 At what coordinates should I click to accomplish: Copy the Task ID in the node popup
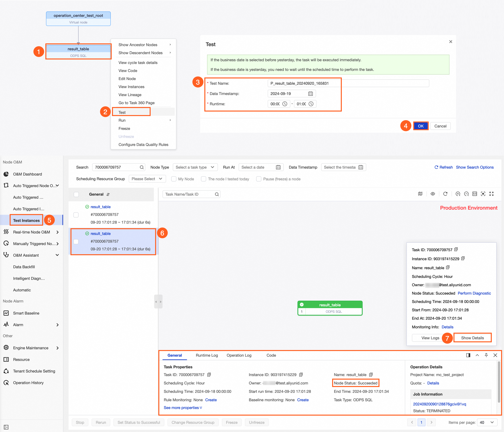tap(456, 249)
